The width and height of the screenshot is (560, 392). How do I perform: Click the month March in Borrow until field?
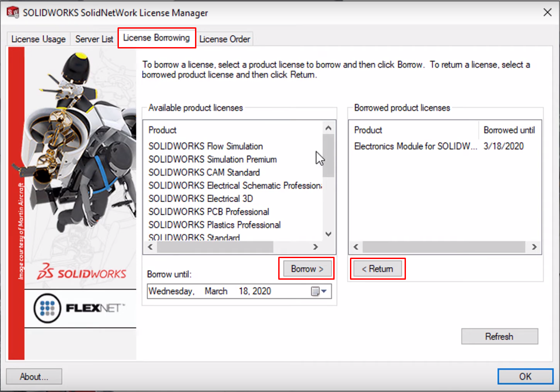coord(216,291)
